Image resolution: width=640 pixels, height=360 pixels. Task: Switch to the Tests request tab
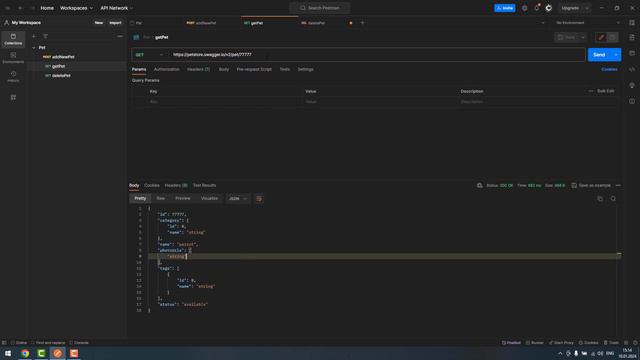[284, 69]
